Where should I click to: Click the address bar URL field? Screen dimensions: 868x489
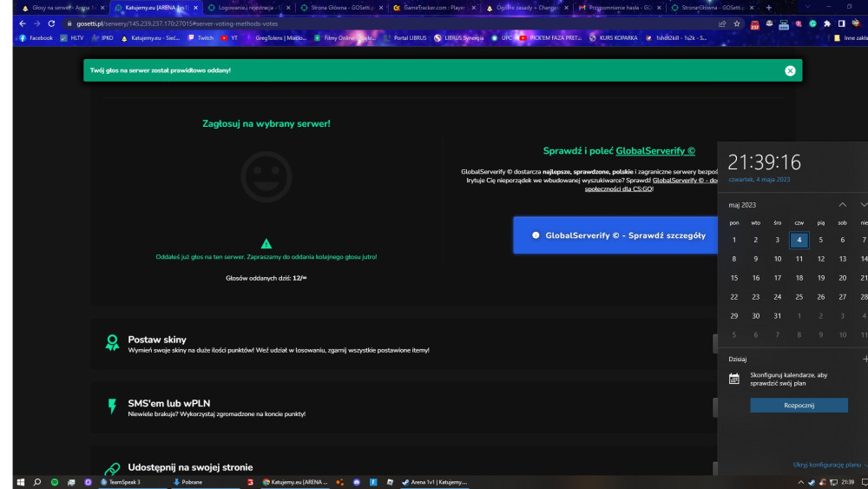tap(387, 23)
